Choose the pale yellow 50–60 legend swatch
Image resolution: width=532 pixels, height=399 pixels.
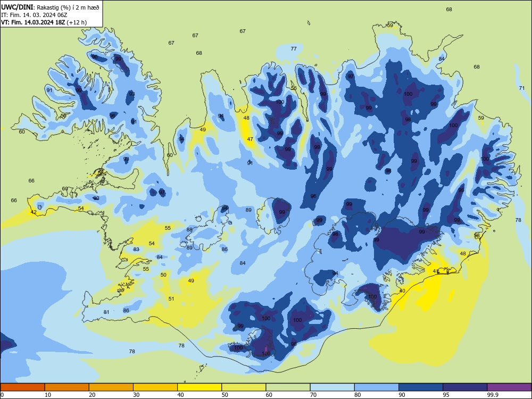click(244, 387)
